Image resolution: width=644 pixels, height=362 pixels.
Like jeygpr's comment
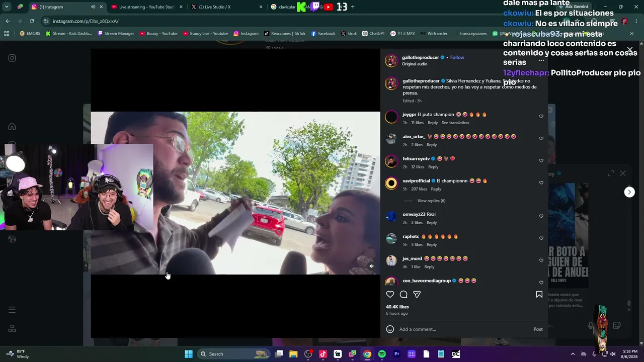click(x=541, y=116)
